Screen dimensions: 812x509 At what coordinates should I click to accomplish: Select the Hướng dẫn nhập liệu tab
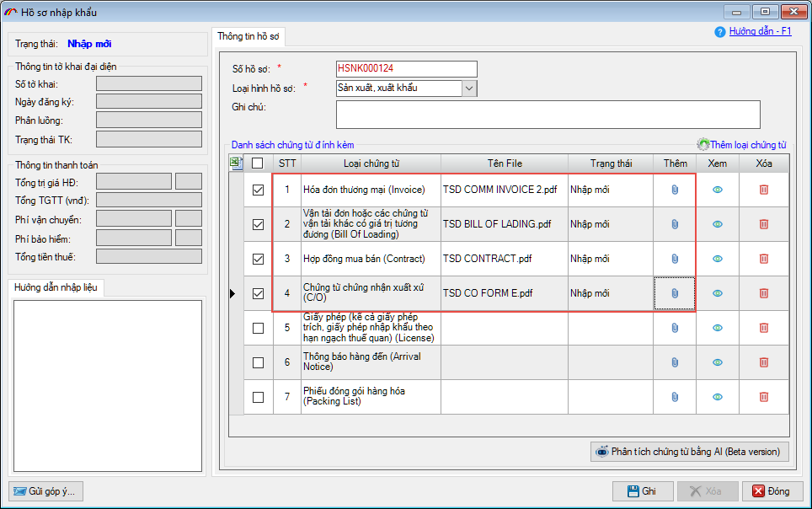pyautogui.click(x=56, y=288)
